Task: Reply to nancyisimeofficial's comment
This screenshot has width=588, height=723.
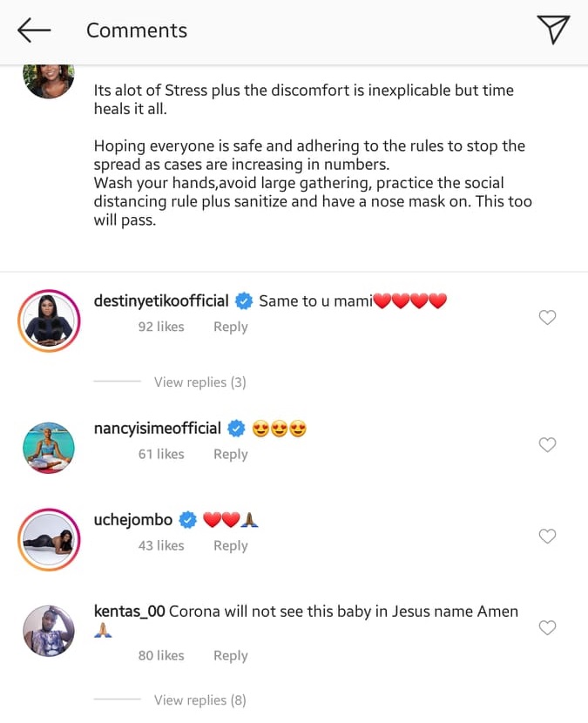Action: pos(230,454)
